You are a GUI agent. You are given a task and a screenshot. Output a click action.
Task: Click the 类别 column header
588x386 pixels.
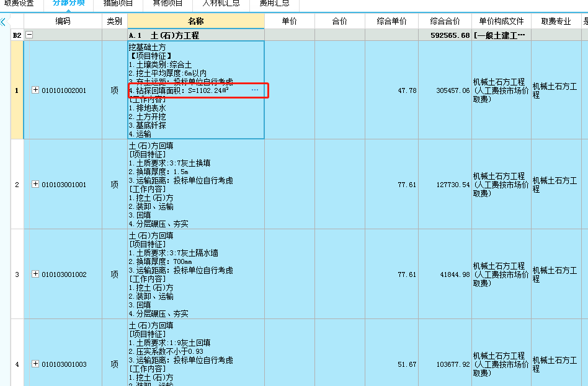click(x=114, y=21)
